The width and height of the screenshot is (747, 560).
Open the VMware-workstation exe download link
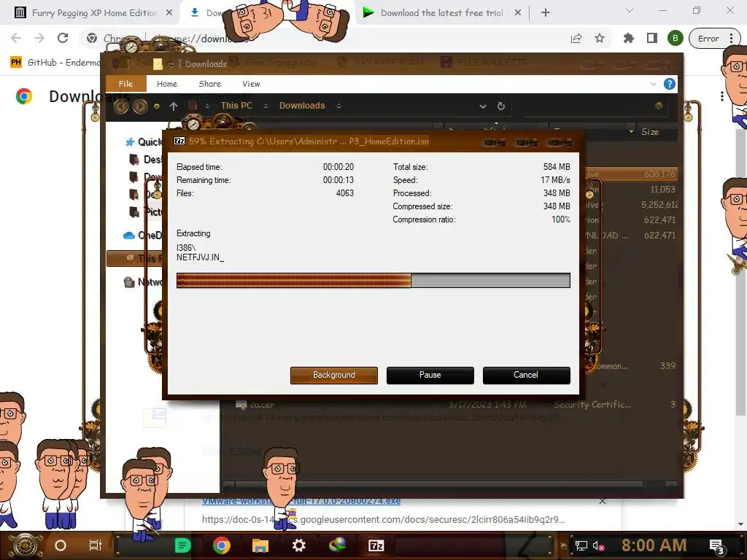pyautogui.click(x=301, y=501)
